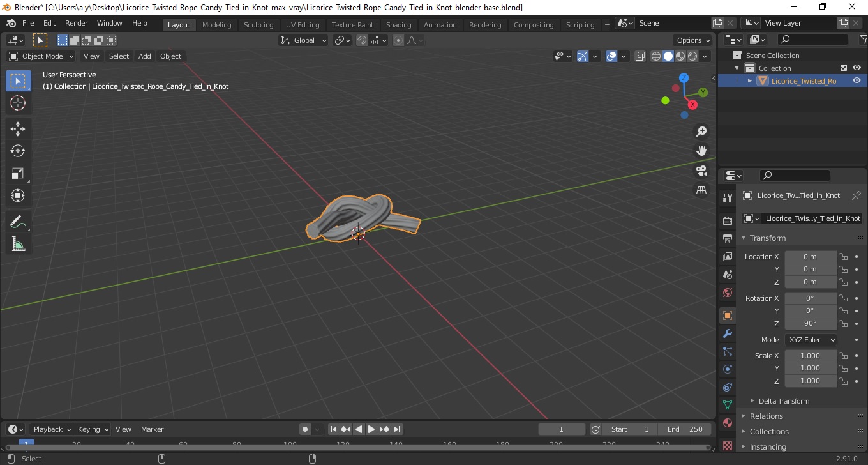Viewport: 868px width, 465px height.
Task: Open the View Layer properties tab
Action: pos(728,257)
